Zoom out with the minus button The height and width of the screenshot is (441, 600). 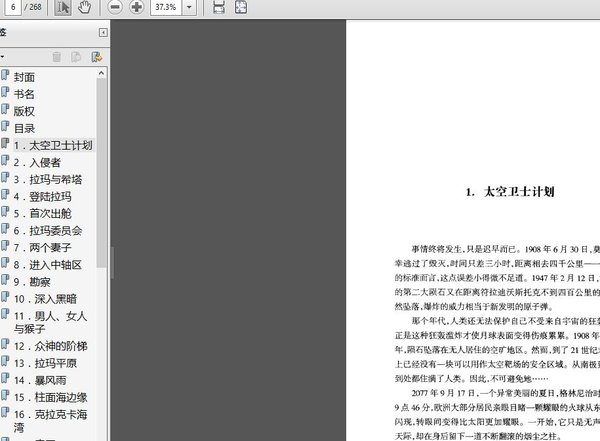click(x=115, y=7)
